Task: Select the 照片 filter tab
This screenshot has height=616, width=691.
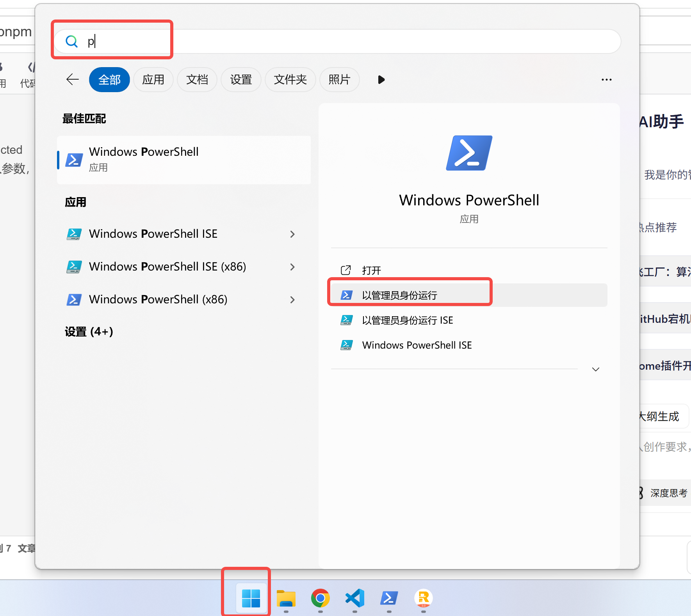Action: tap(339, 80)
